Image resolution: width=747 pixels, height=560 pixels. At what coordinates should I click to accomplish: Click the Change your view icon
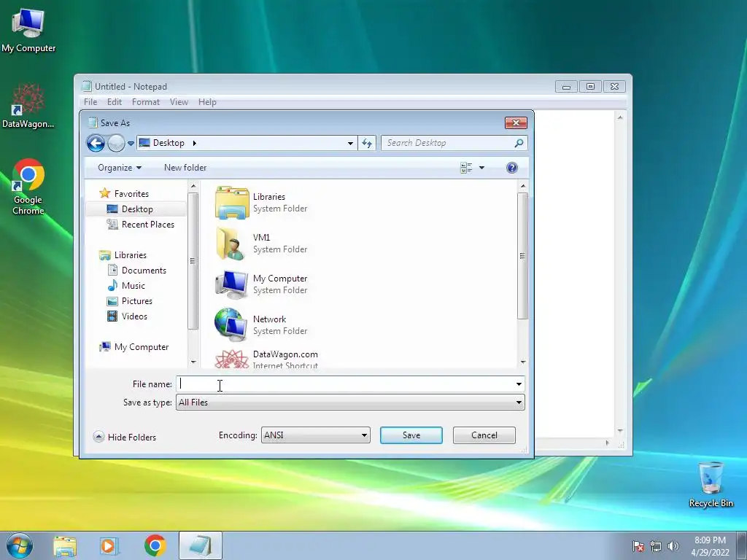tap(466, 168)
